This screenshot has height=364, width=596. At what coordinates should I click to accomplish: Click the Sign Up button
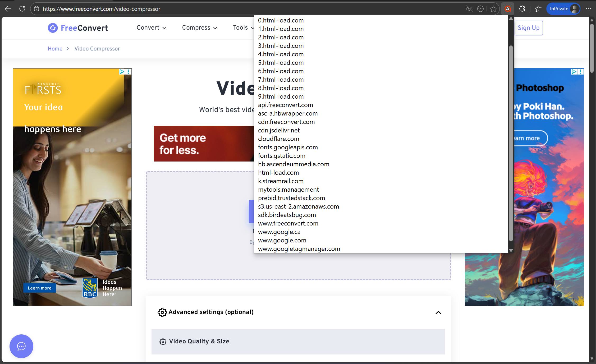tap(528, 28)
